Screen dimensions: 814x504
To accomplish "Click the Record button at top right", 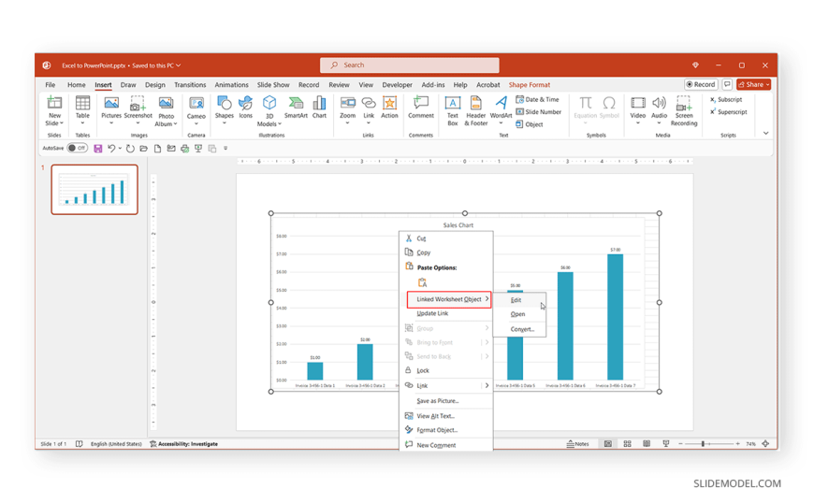I will 701,84.
